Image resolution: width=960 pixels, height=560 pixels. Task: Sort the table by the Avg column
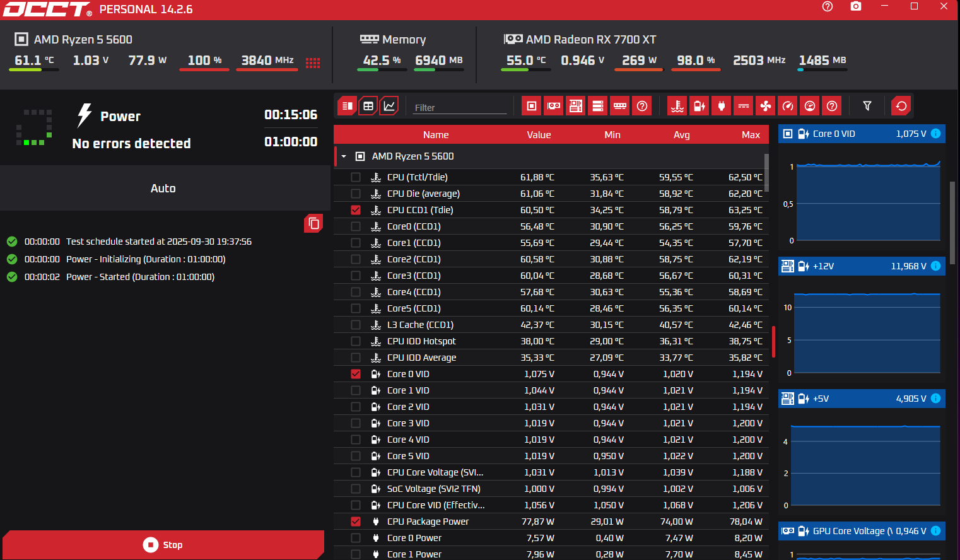pos(682,135)
